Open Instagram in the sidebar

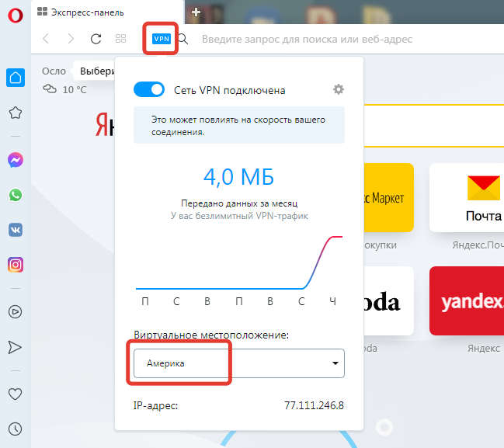16,265
